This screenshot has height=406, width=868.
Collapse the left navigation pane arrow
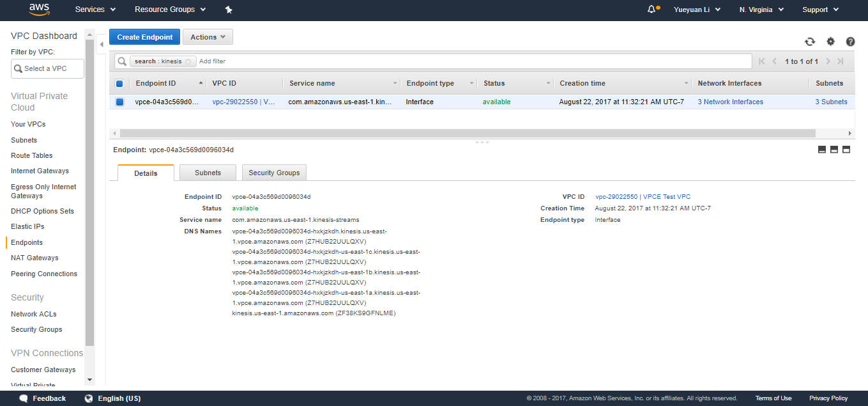click(x=102, y=45)
